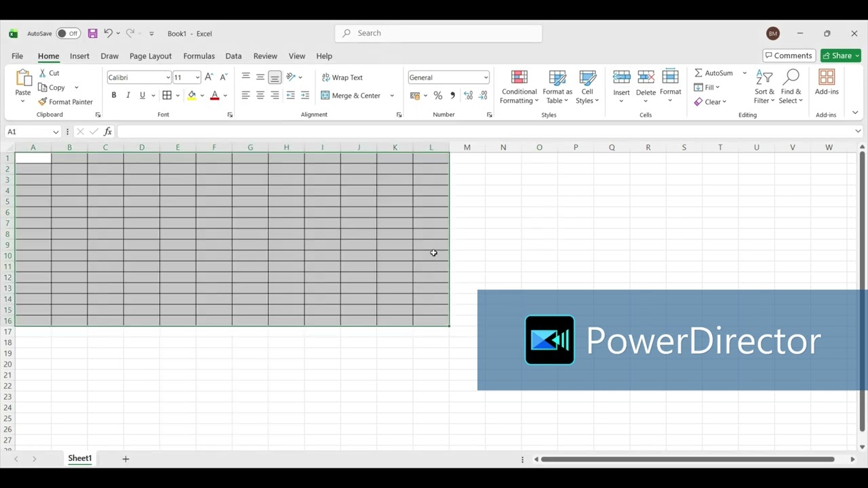The image size is (868, 488).
Task: Open the Comments pane
Action: [x=789, y=56]
